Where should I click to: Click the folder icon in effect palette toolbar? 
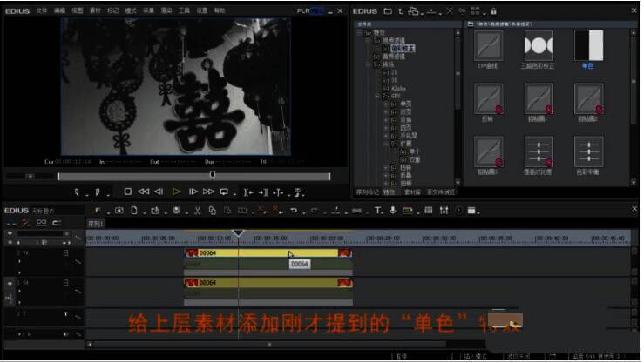pos(388,11)
